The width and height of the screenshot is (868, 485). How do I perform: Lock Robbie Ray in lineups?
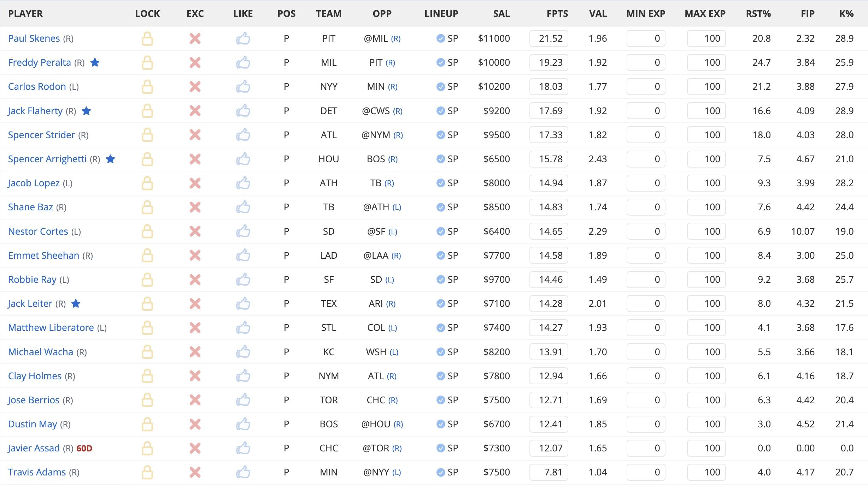pos(147,280)
